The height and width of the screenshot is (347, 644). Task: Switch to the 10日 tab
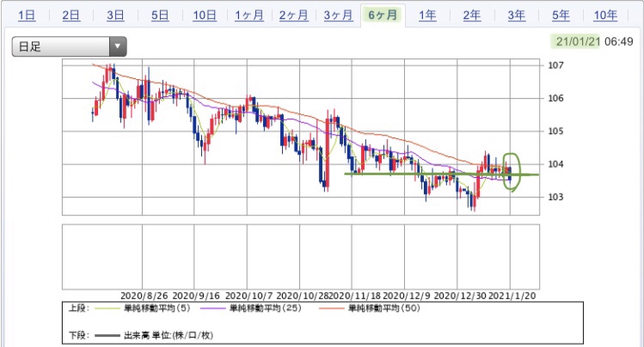pyautogui.click(x=205, y=15)
